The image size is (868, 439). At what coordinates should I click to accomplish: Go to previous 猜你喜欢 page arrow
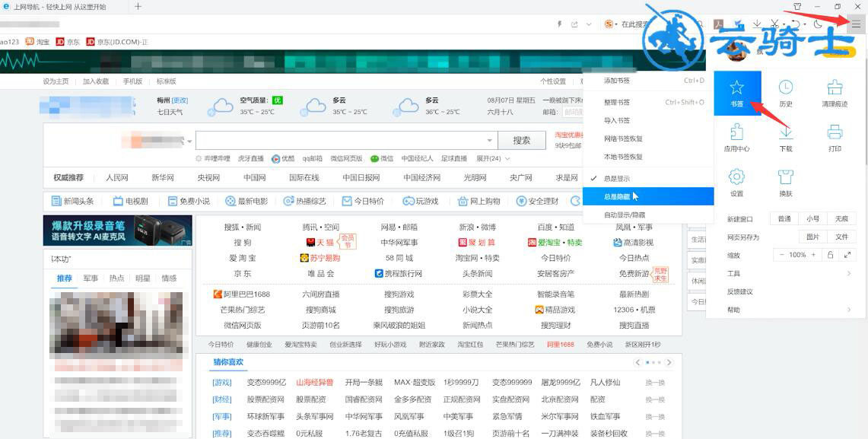tap(637, 363)
